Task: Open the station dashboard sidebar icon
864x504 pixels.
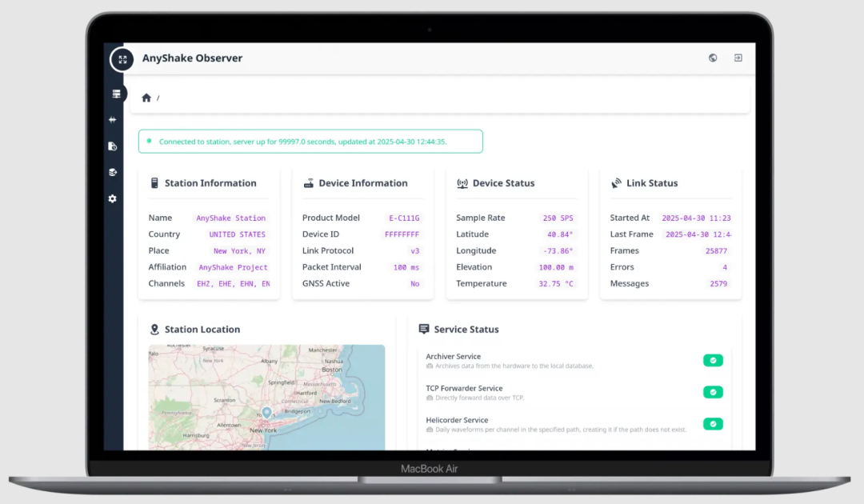Action: [x=116, y=94]
